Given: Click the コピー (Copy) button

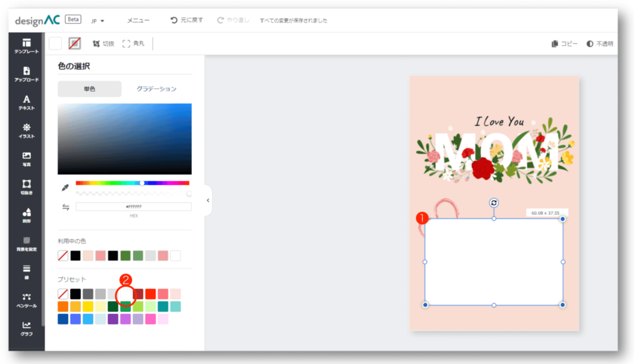Looking at the screenshot, I should 565,44.
